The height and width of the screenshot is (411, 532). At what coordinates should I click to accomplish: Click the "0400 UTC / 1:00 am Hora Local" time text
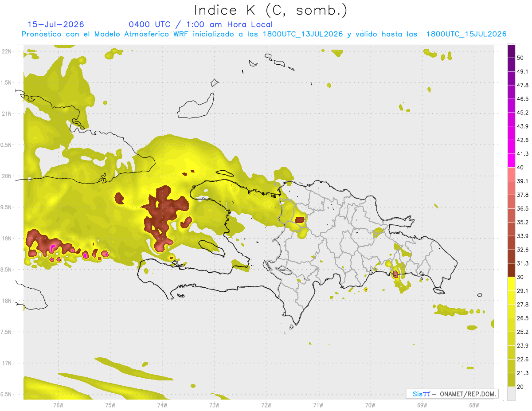(x=201, y=24)
